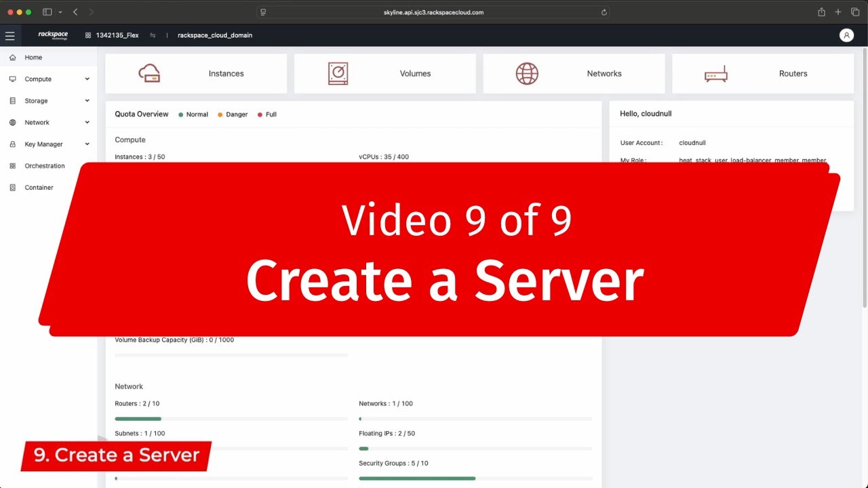Show Safari tab overview
This screenshot has width=868, height=488.
click(x=855, y=12)
